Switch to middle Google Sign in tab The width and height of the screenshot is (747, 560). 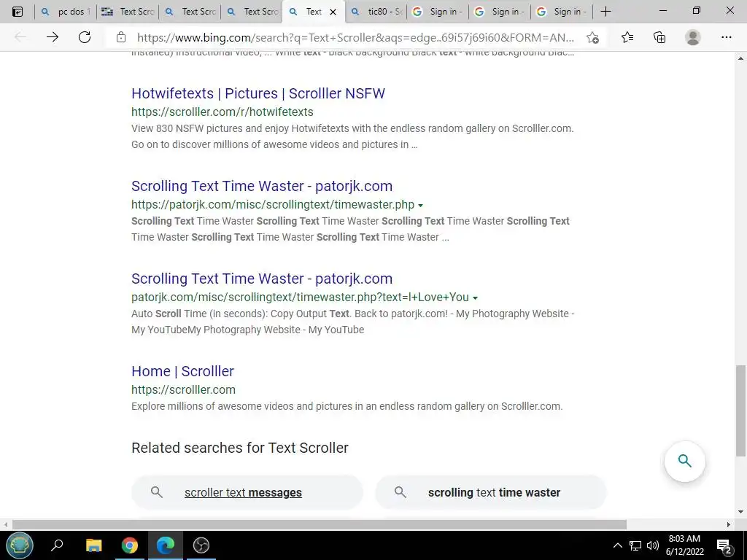500,12
